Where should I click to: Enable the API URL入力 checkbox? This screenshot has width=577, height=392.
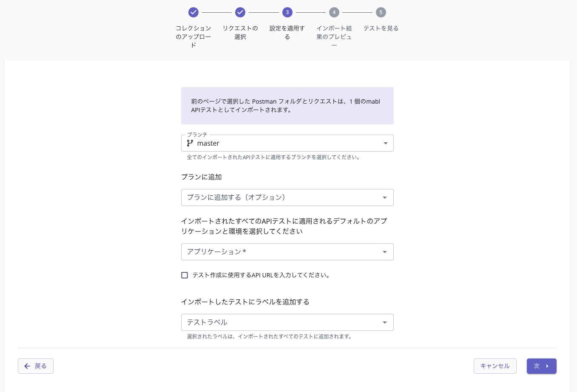[185, 275]
